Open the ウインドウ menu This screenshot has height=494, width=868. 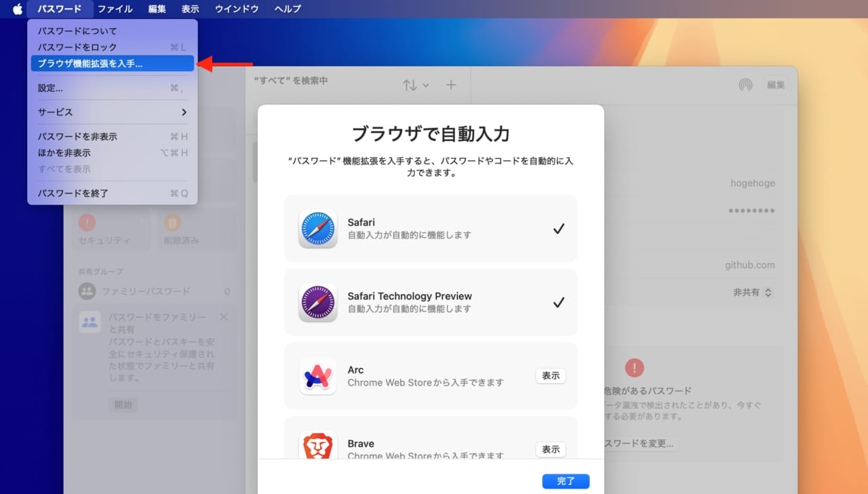point(237,9)
